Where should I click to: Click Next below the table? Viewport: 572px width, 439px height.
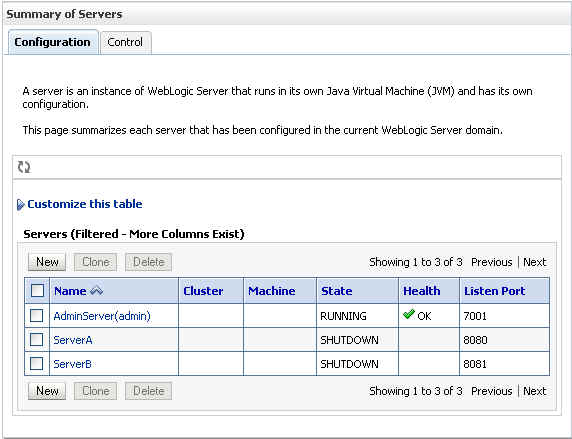click(x=534, y=391)
